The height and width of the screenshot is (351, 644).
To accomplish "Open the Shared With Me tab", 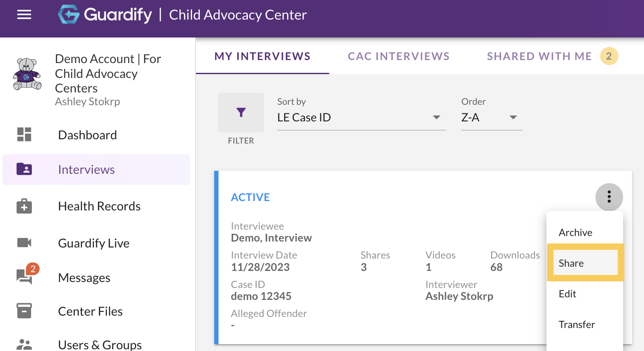I will (x=539, y=56).
